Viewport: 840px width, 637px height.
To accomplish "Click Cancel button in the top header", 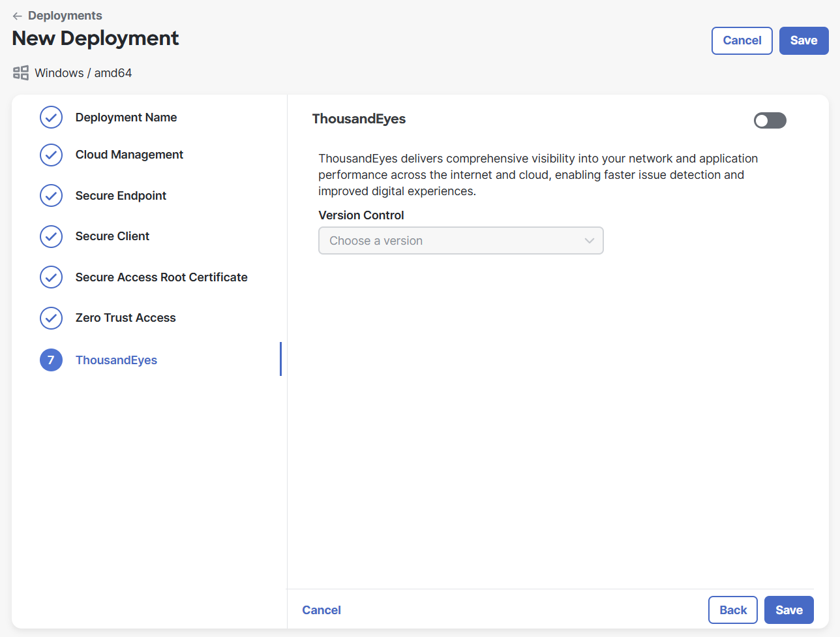I will pyautogui.click(x=742, y=40).
